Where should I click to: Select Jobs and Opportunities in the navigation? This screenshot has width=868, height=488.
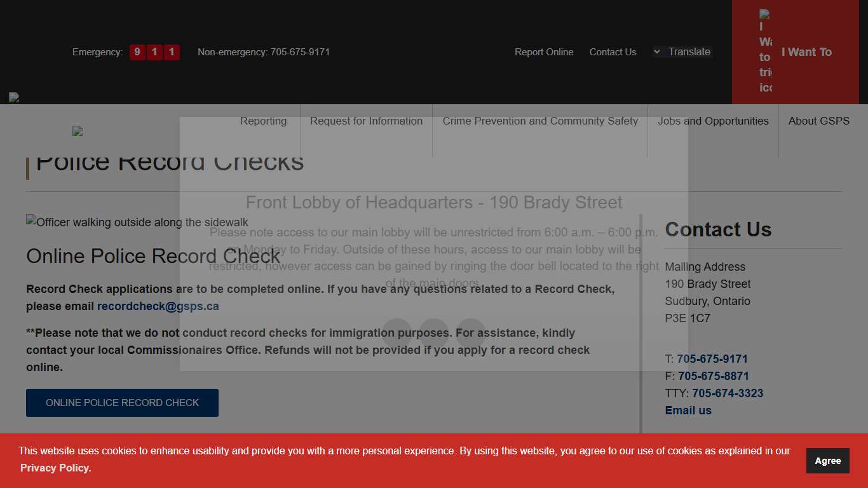tap(713, 121)
